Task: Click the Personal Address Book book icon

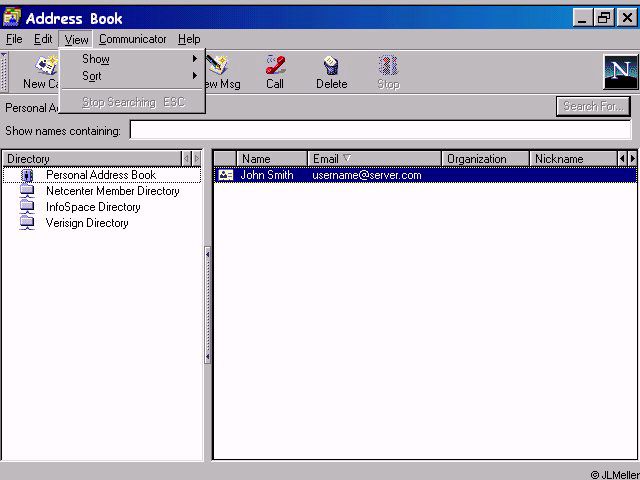Action: click(x=27, y=175)
